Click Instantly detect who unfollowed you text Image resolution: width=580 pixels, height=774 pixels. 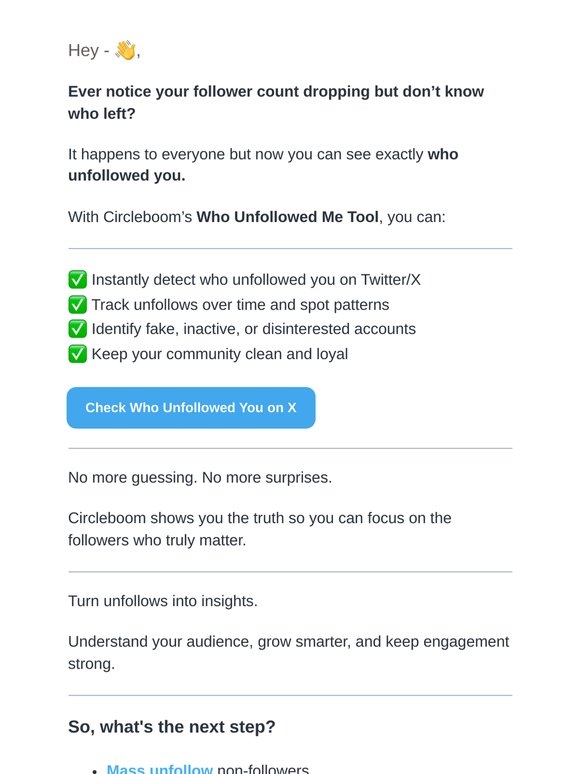pyautogui.click(x=256, y=279)
